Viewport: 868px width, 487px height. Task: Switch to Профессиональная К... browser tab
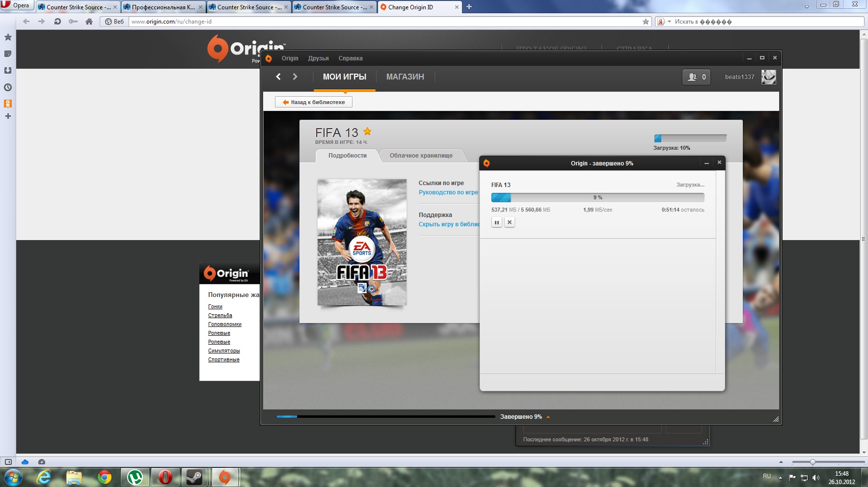pos(163,7)
